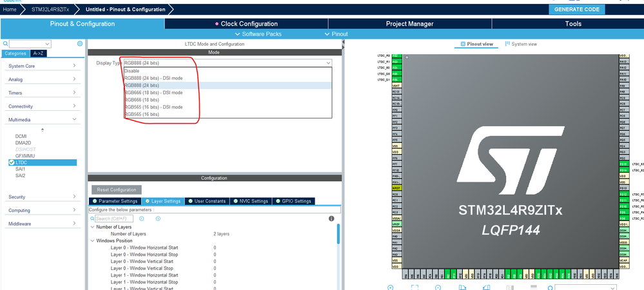Select the GFXMMU peripheral
This screenshot has width=644, height=290.
(25, 156)
